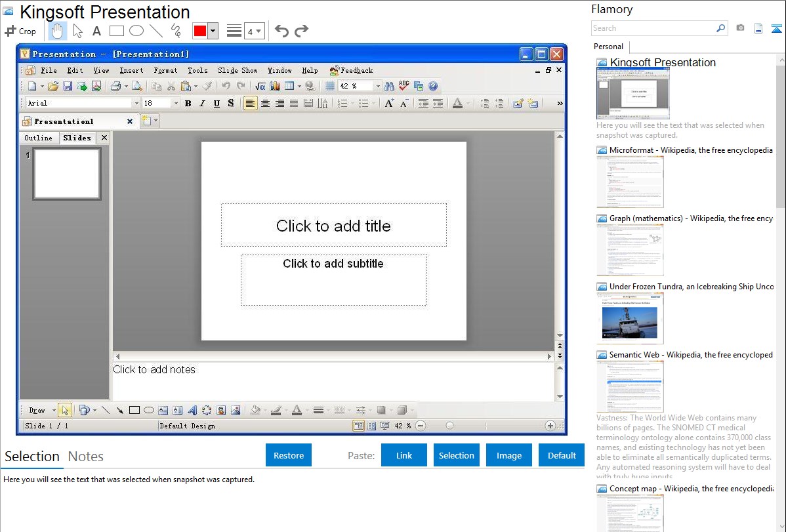Click the Paste Image button

point(508,455)
